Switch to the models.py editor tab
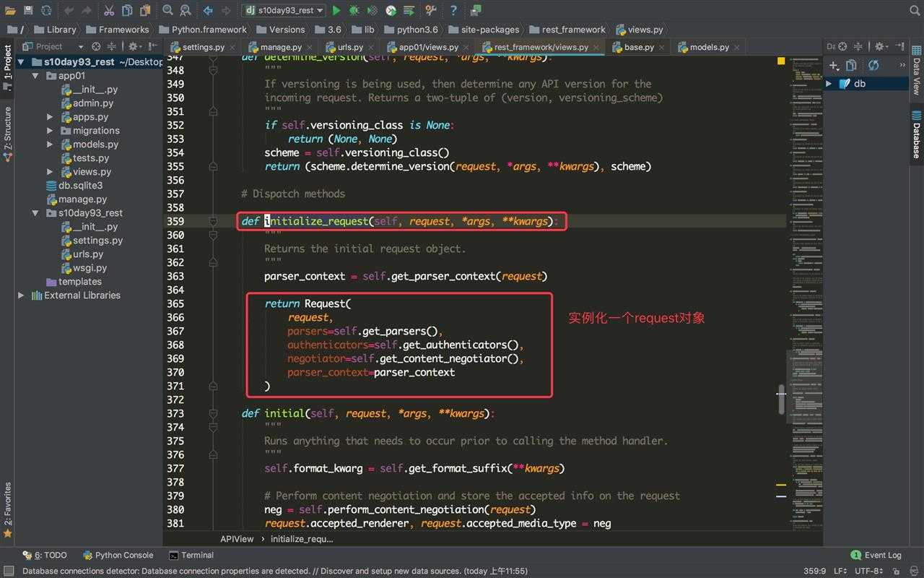This screenshot has height=578, width=924. pyautogui.click(x=709, y=47)
